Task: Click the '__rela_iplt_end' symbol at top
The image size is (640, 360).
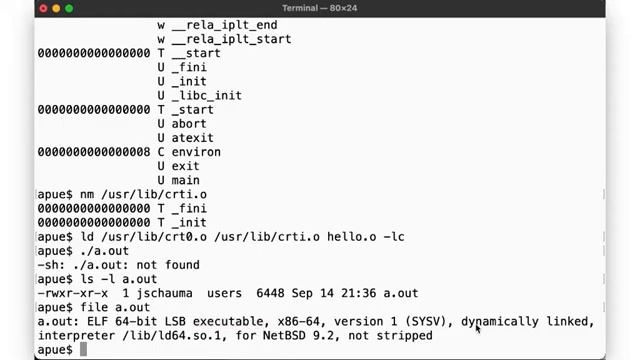Action: pos(224,25)
